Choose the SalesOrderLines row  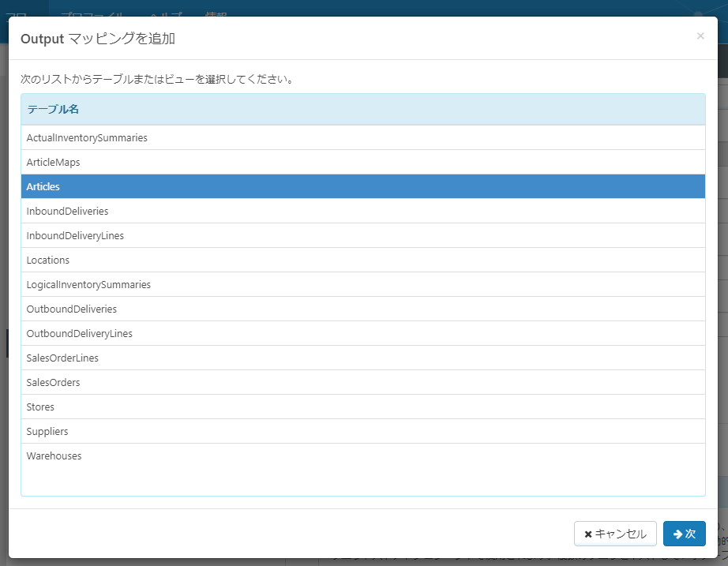tap(363, 358)
